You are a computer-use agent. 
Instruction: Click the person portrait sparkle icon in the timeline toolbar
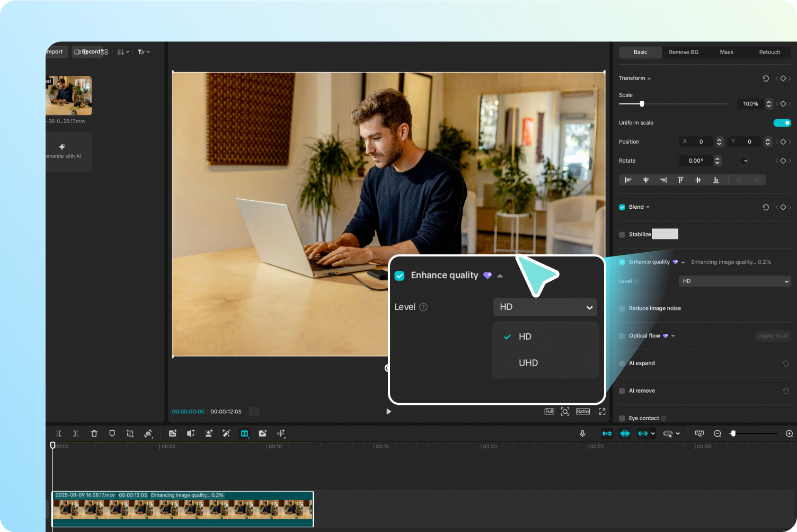pyautogui.click(x=209, y=433)
